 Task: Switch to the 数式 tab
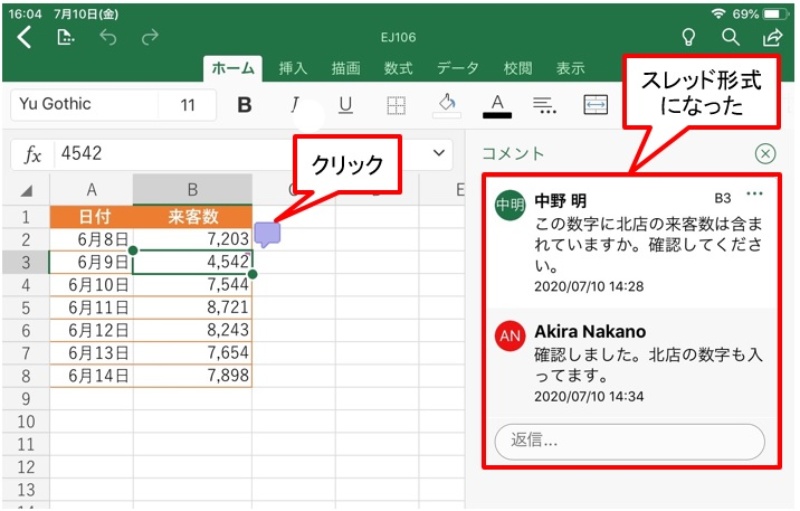coord(398,68)
